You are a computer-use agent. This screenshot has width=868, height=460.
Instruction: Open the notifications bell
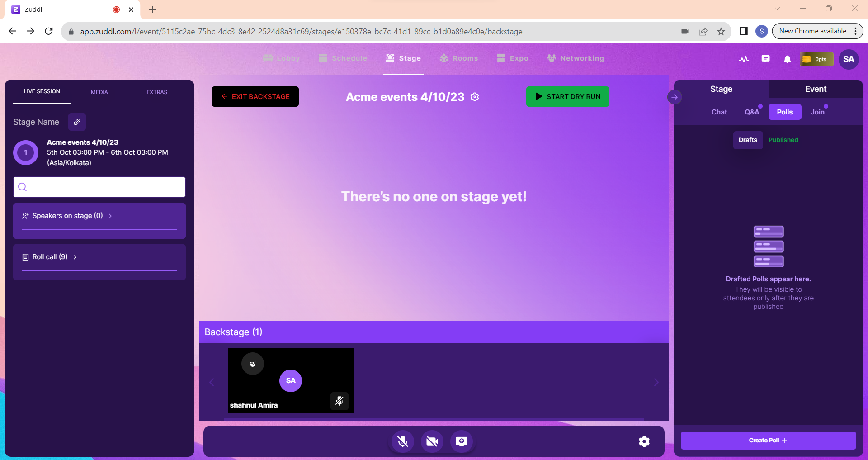pyautogui.click(x=787, y=59)
